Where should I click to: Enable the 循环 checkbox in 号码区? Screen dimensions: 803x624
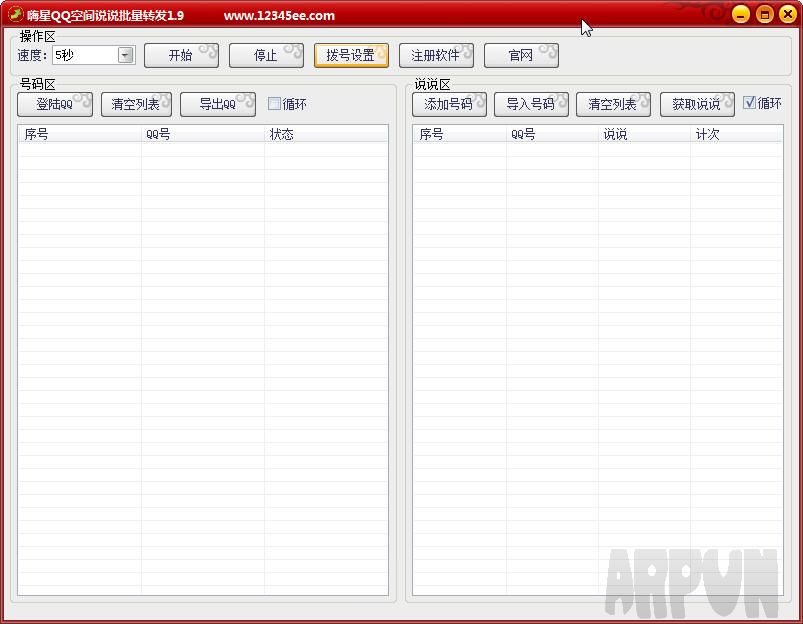pyautogui.click(x=274, y=104)
